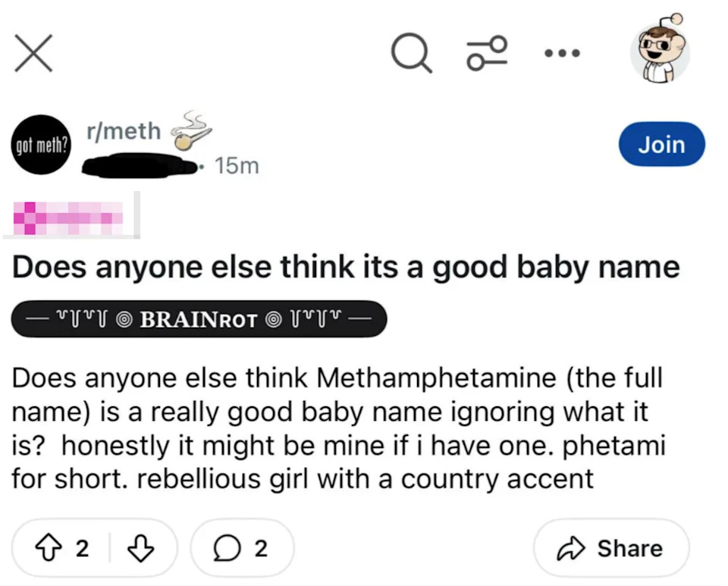Open the 'got meth?' community avatar
This screenshot has width=728, height=586.
tap(40, 145)
